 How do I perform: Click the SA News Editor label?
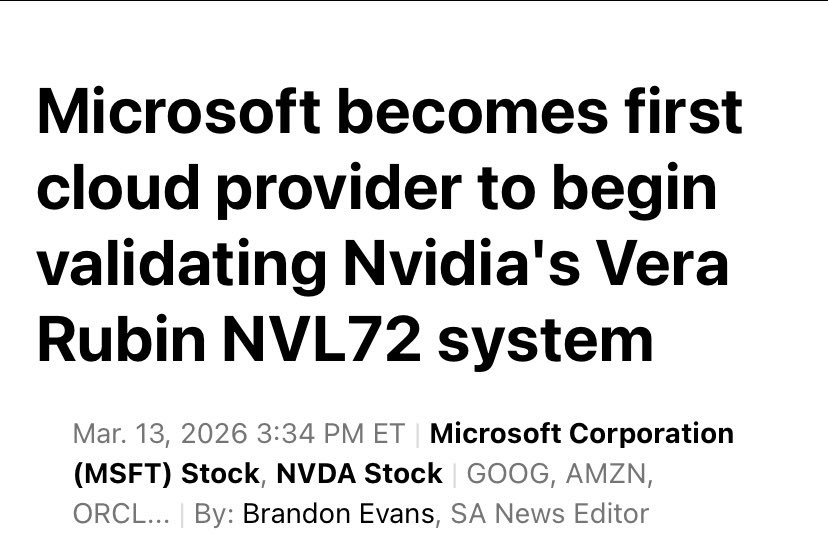pyautogui.click(x=550, y=513)
